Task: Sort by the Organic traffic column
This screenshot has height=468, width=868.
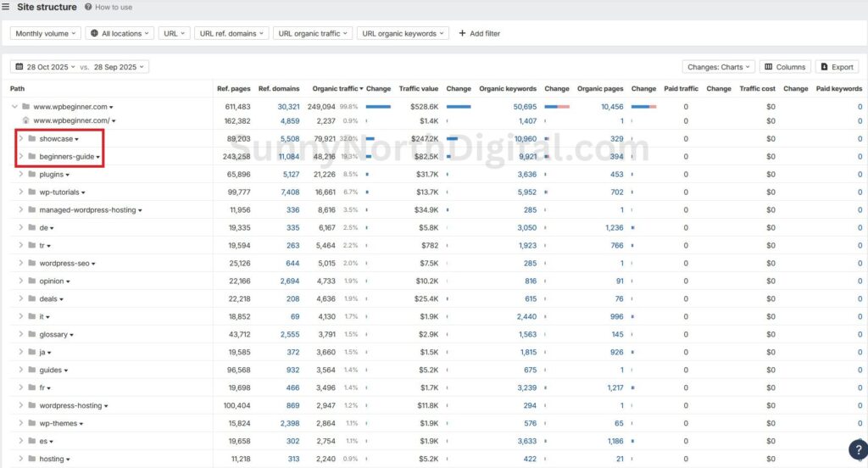Action: tap(337, 89)
